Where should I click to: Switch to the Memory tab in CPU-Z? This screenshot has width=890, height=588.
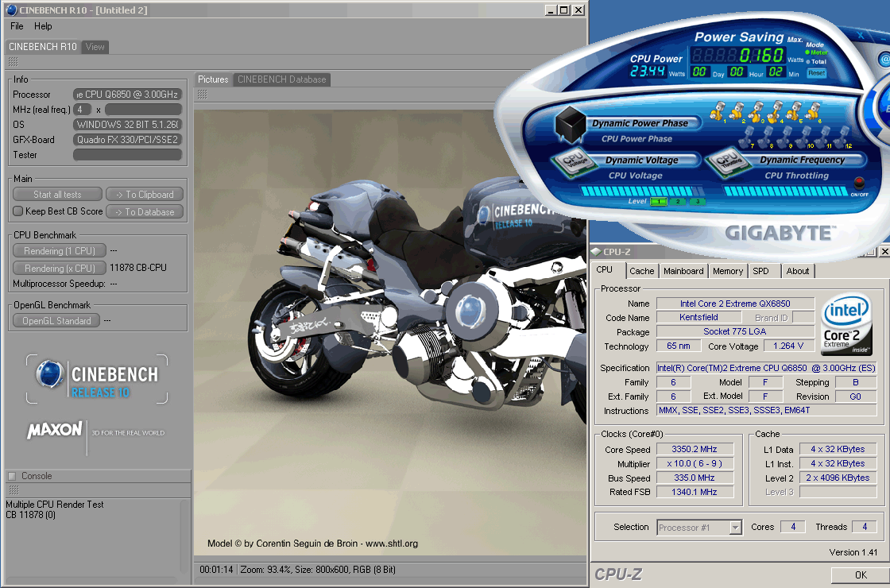click(x=727, y=271)
